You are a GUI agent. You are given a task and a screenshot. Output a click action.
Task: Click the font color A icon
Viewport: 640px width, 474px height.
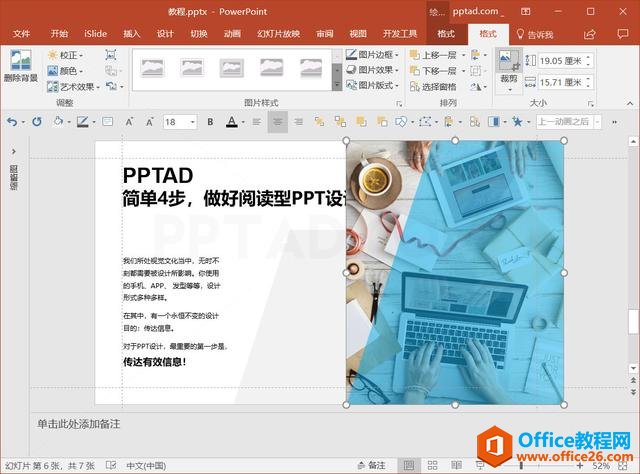tap(231, 122)
